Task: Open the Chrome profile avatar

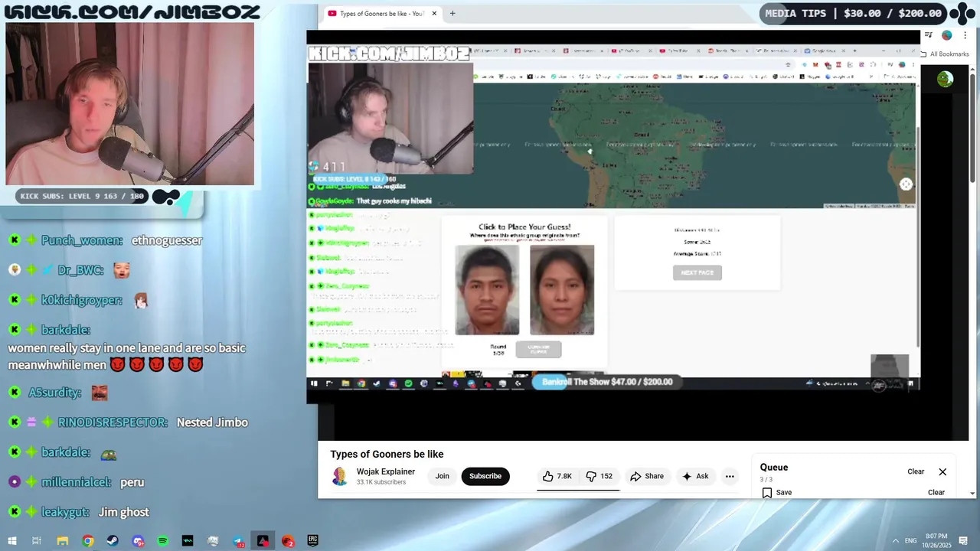Action: coord(946,35)
